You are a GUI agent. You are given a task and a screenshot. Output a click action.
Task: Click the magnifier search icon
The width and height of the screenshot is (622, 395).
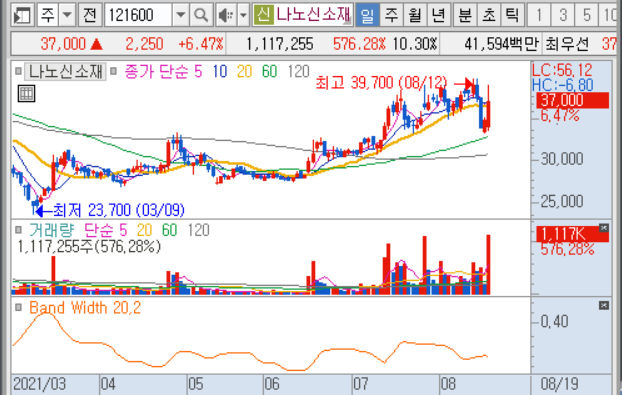click(201, 15)
